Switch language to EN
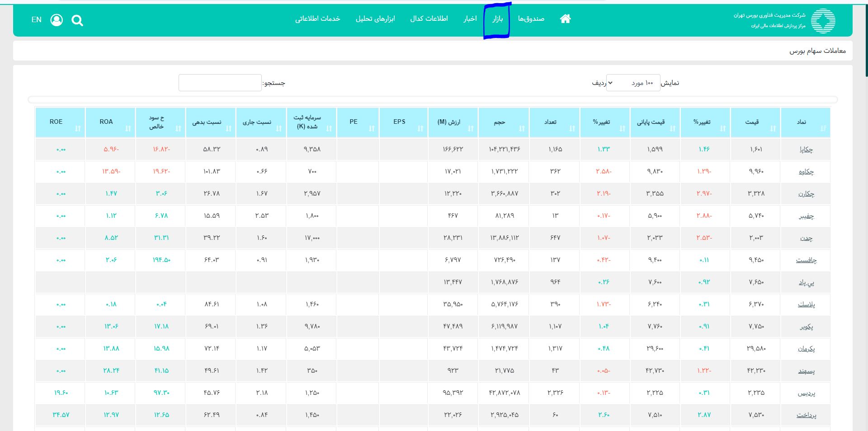 pyautogui.click(x=37, y=19)
